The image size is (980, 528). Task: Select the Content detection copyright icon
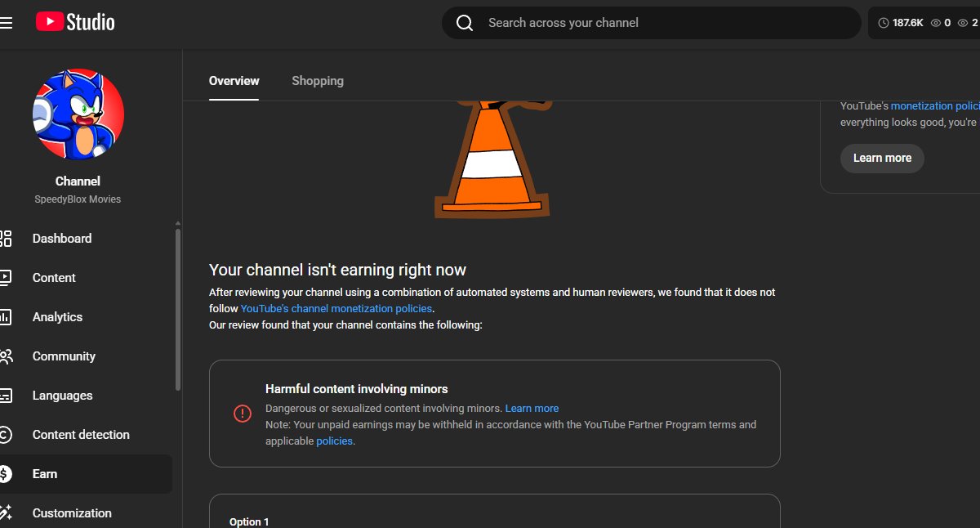(7, 435)
